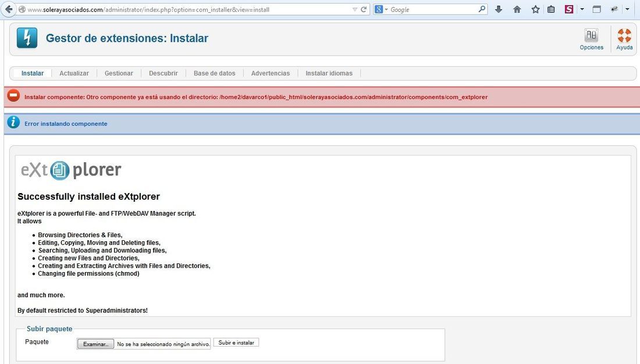
Task: Click the 'Successfully installed eXtplorer' heading
Action: 88,197
